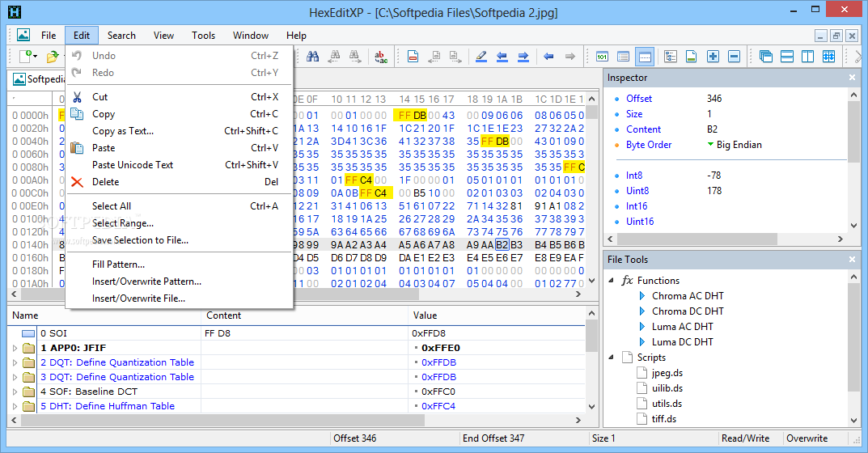Screen dimensions: 868x453
Task: Expand the 3 DQT Define Quantization Table node
Action: pyautogui.click(x=15, y=377)
